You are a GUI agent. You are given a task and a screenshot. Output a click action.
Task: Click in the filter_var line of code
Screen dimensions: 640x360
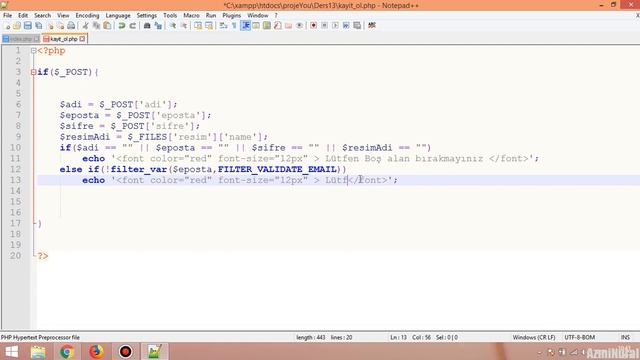[x=202, y=169]
